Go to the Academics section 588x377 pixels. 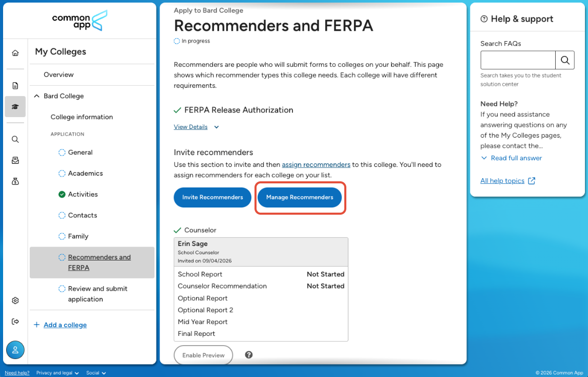[85, 173]
